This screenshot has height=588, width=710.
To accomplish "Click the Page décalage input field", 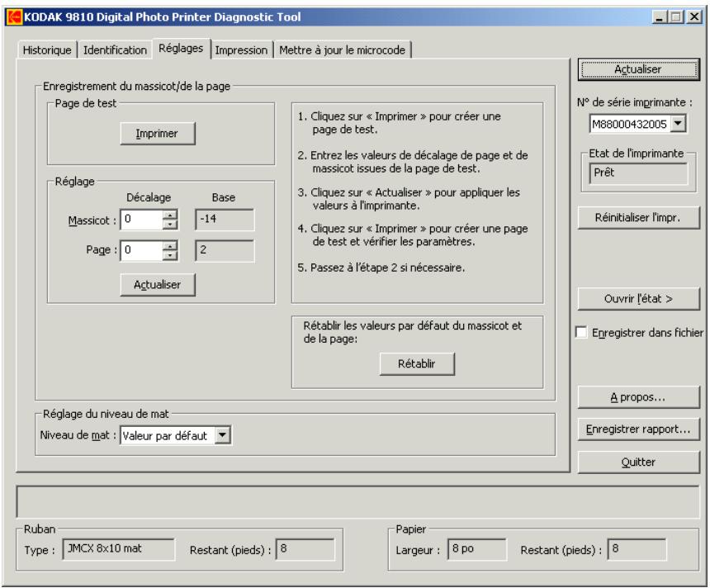I will [x=141, y=250].
